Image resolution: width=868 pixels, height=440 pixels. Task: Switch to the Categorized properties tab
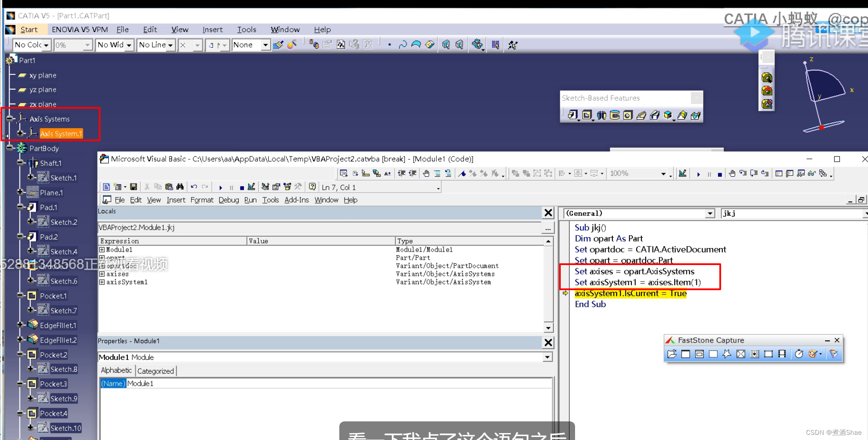click(x=156, y=371)
